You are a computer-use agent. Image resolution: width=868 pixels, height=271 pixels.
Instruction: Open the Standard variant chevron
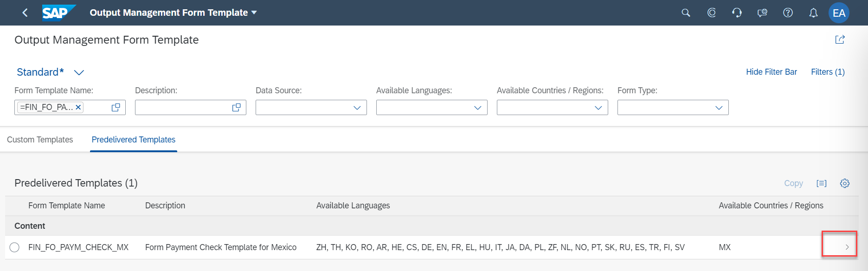[x=79, y=72]
